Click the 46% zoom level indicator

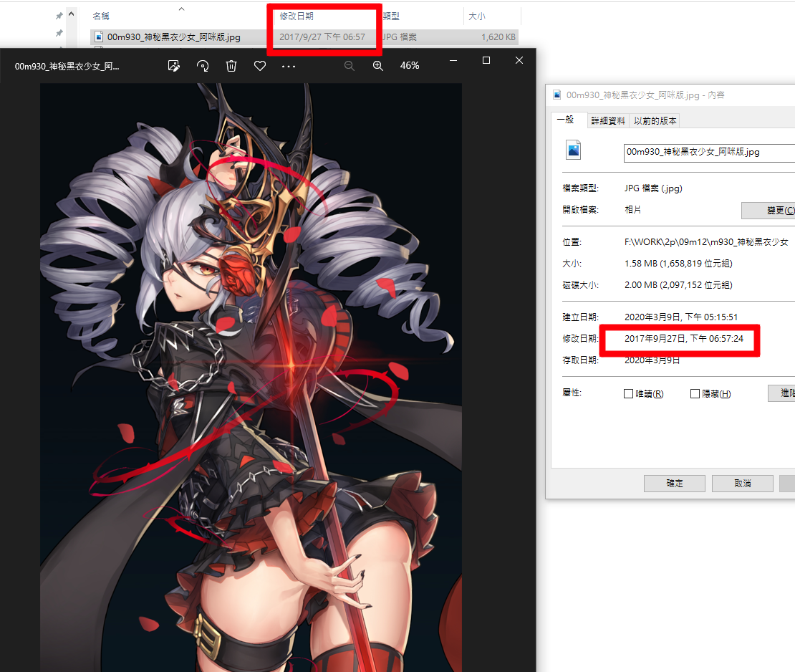tap(410, 66)
